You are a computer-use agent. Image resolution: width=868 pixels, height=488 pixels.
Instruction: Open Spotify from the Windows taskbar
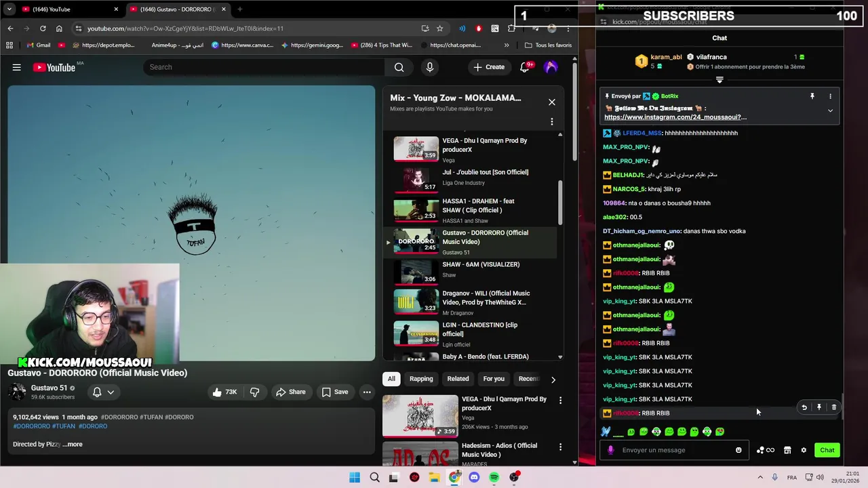(x=494, y=477)
